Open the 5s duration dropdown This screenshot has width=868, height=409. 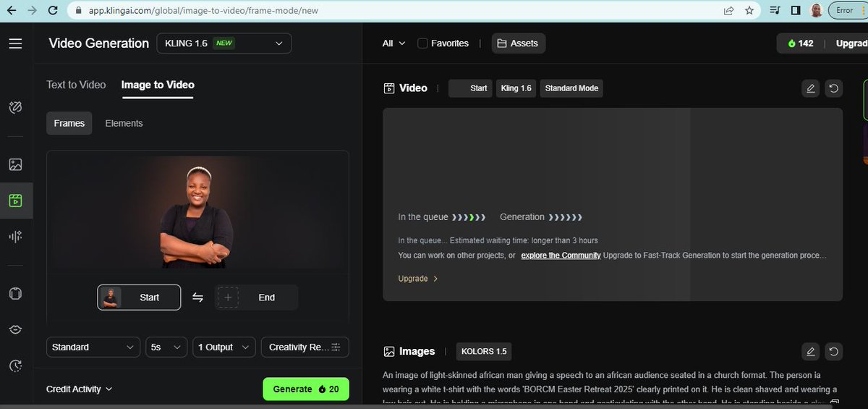(x=166, y=347)
